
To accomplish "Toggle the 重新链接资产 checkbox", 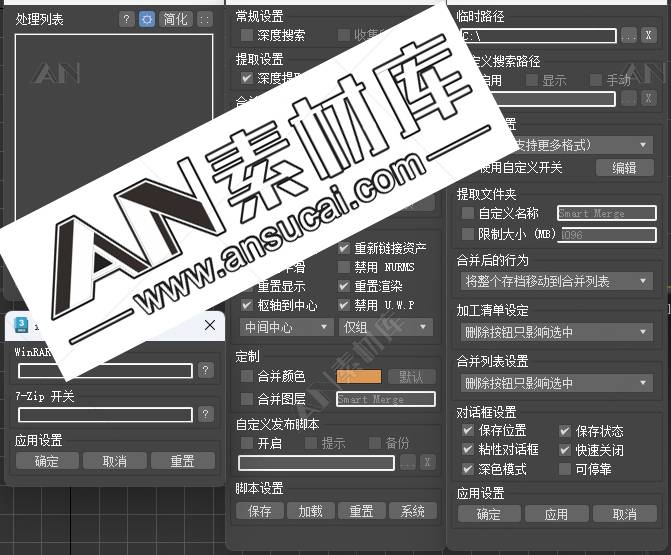I will pos(344,248).
